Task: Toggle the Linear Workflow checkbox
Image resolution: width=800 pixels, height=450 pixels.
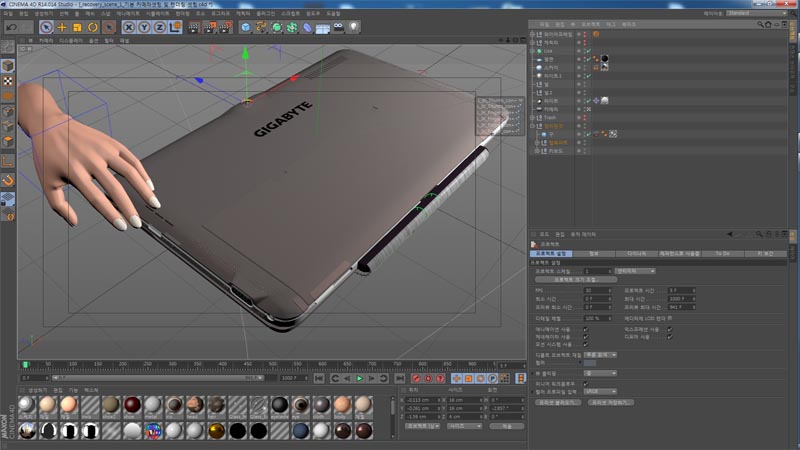Action: tap(586, 383)
